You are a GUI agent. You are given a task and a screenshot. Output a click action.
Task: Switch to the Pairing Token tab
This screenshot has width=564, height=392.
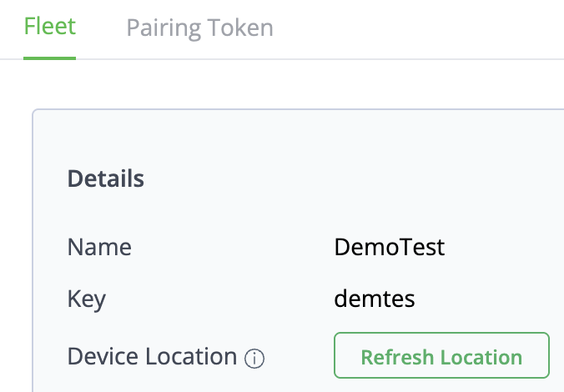coord(199,28)
